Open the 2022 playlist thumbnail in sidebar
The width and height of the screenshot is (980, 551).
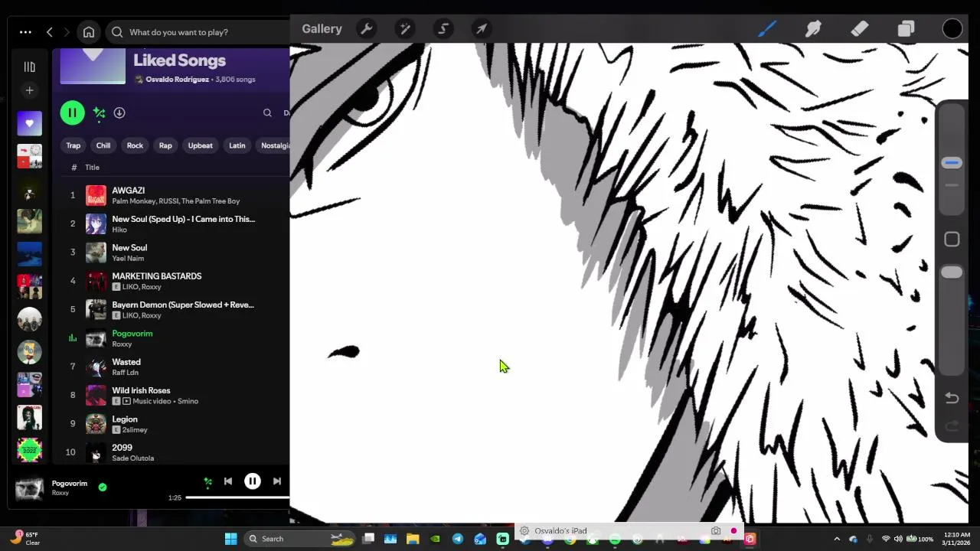pyautogui.click(x=29, y=450)
